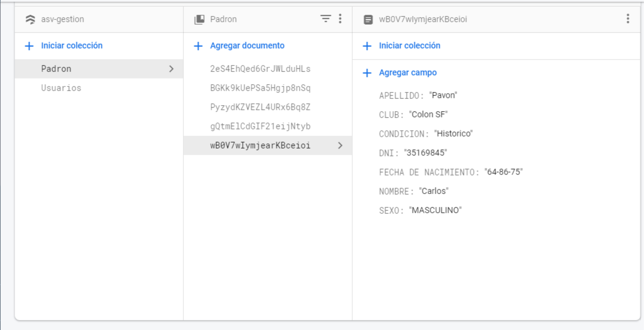
Task: Click the CLUB field name
Action: tap(391, 115)
